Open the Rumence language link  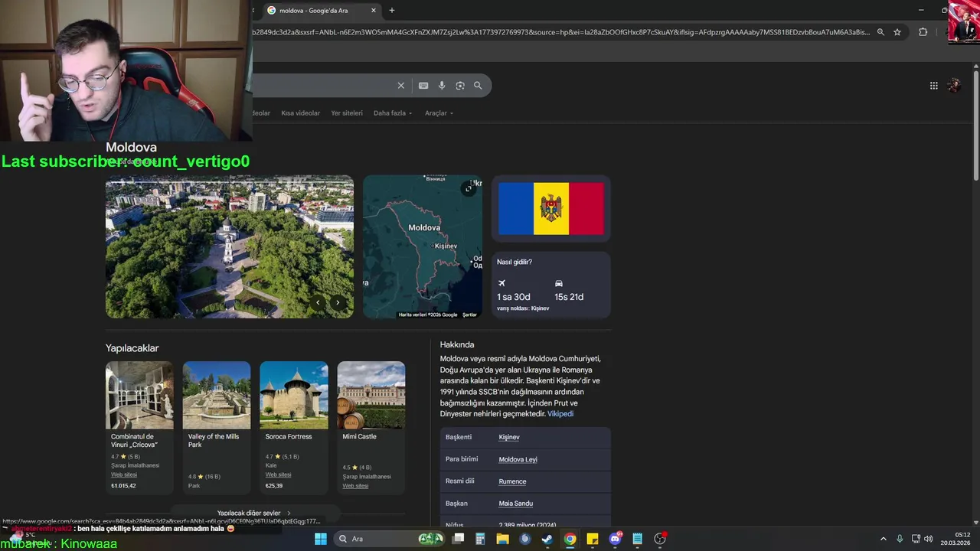(512, 481)
